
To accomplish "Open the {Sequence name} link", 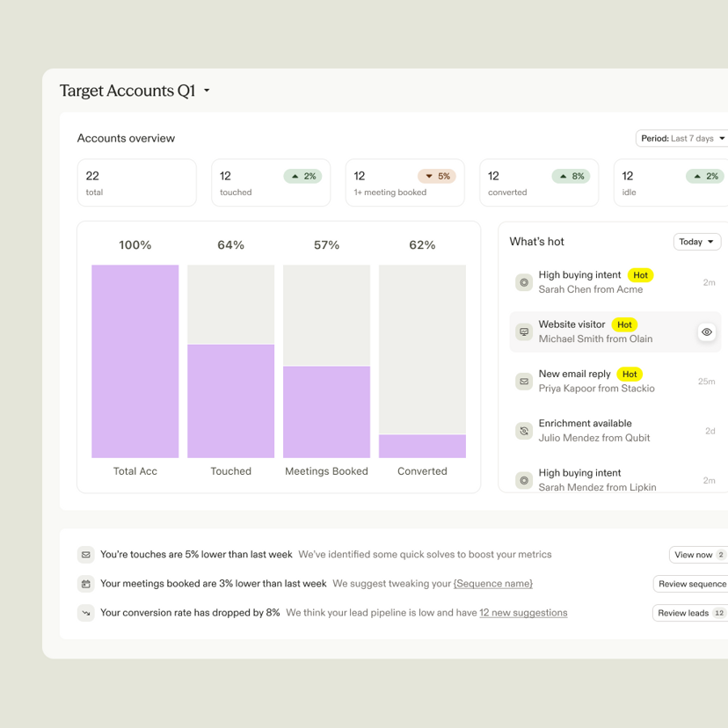I will pos(493,584).
